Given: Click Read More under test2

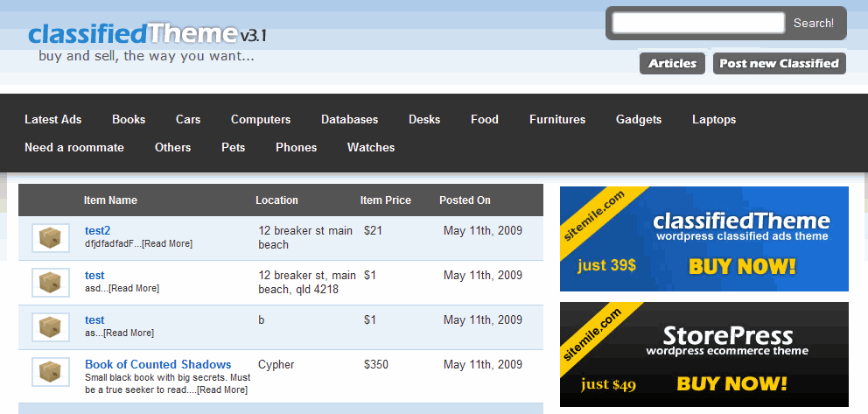Looking at the screenshot, I should (x=167, y=243).
